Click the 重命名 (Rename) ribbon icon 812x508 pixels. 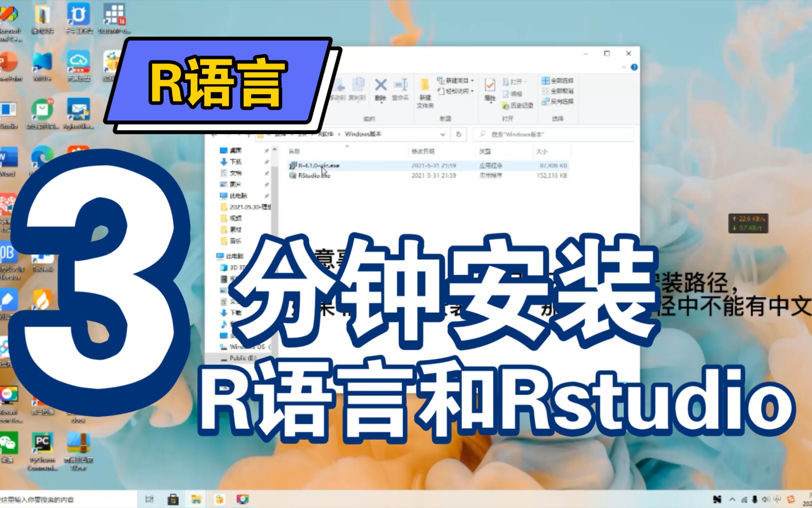coord(402,85)
